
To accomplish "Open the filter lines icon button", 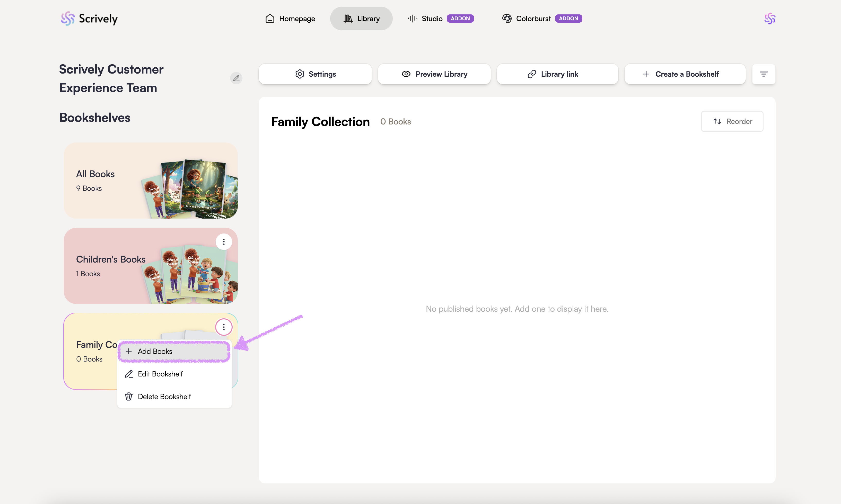I will coord(764,74).
